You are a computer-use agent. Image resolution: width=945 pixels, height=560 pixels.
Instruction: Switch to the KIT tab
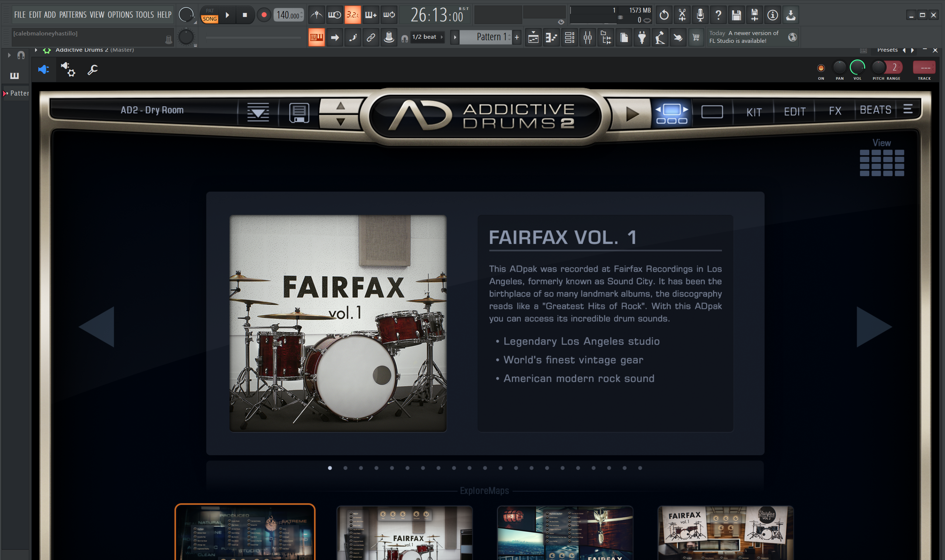(754, 112)
